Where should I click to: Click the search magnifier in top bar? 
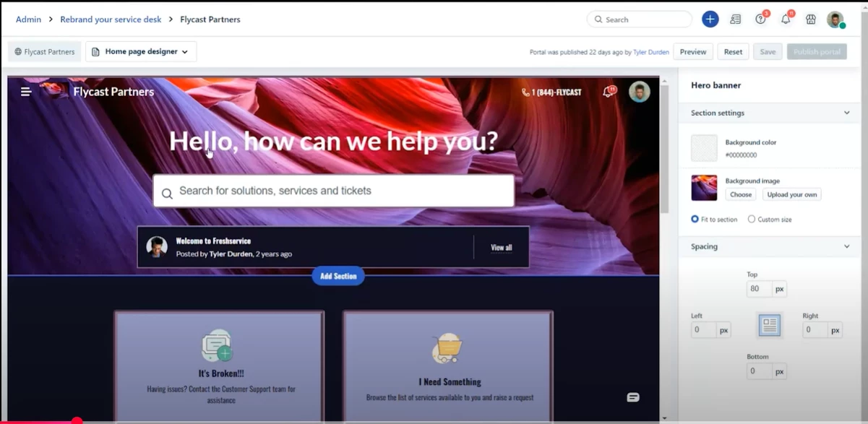(x=598, y=20)
